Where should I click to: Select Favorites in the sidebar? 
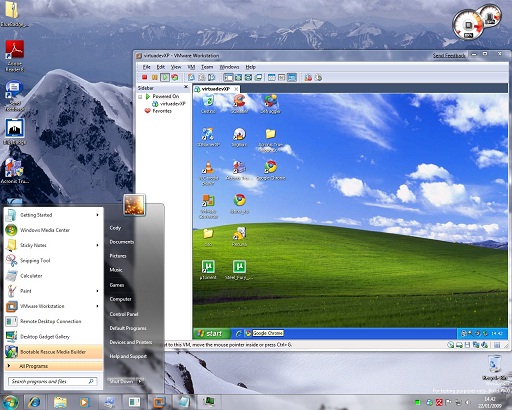[158, 111]
